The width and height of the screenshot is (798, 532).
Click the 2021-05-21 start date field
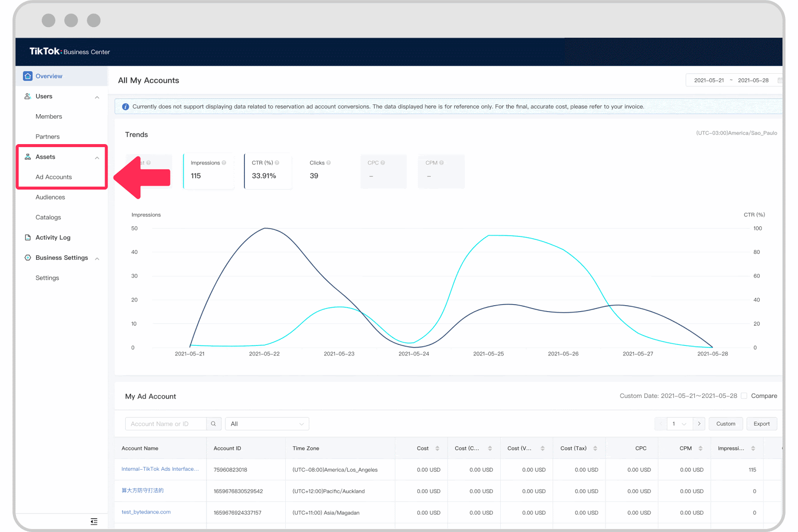click(x=709, y=80)
